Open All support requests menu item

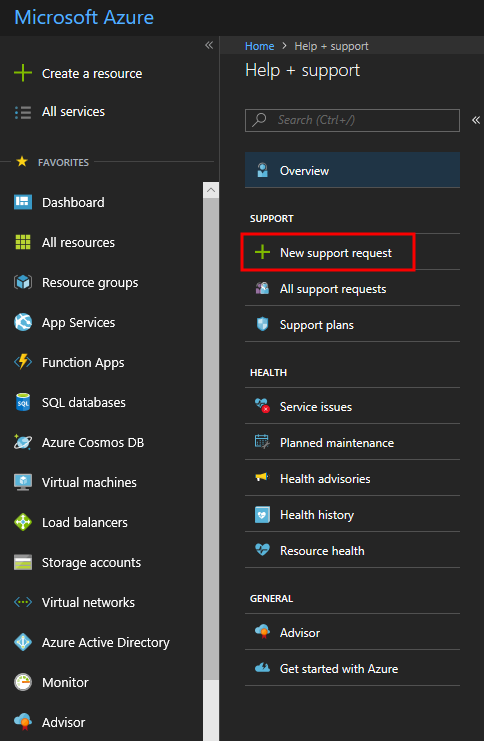point(352,289)
